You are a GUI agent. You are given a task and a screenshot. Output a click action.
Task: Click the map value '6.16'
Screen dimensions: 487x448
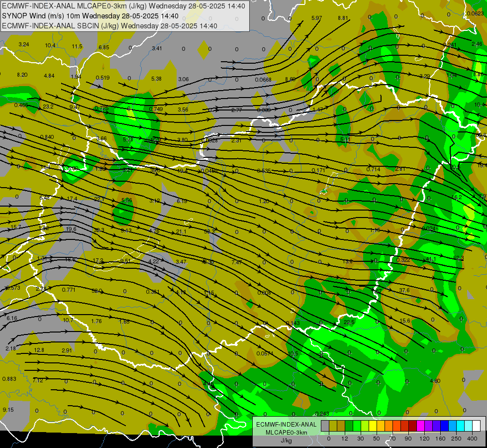(x=11, y=318)
